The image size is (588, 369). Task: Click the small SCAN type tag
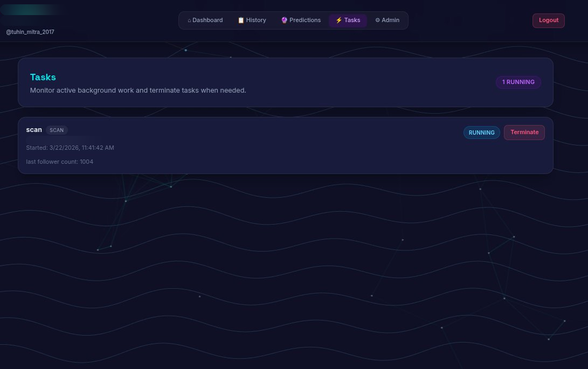(57, 130)
